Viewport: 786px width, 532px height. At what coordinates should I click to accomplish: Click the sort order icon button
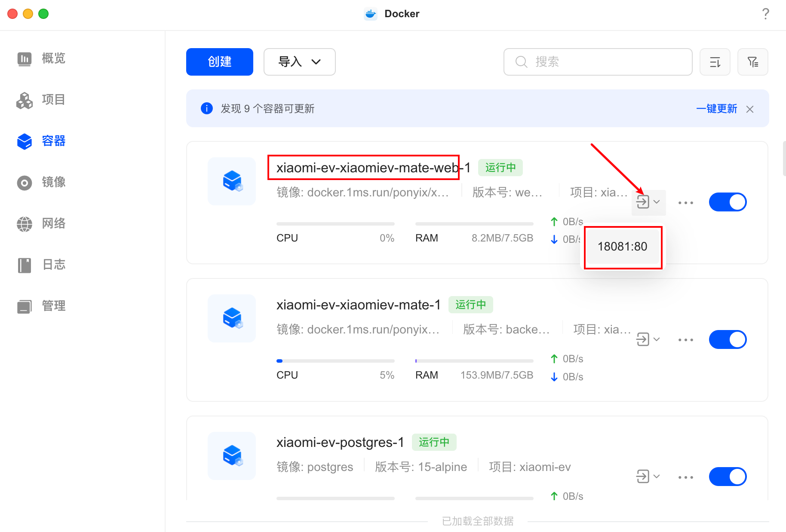tap(715, 62)
